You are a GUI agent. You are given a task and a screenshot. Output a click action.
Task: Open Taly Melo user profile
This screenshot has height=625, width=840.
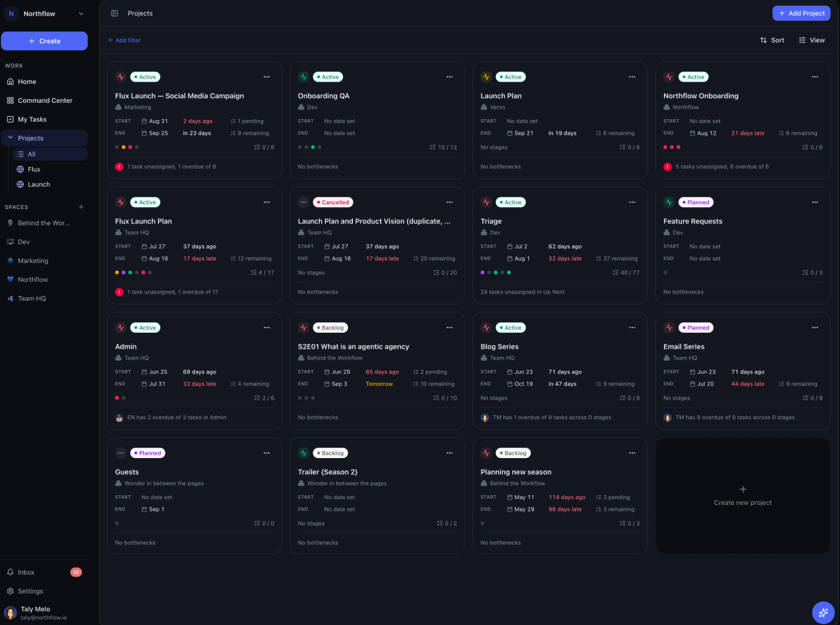[45, 612]
